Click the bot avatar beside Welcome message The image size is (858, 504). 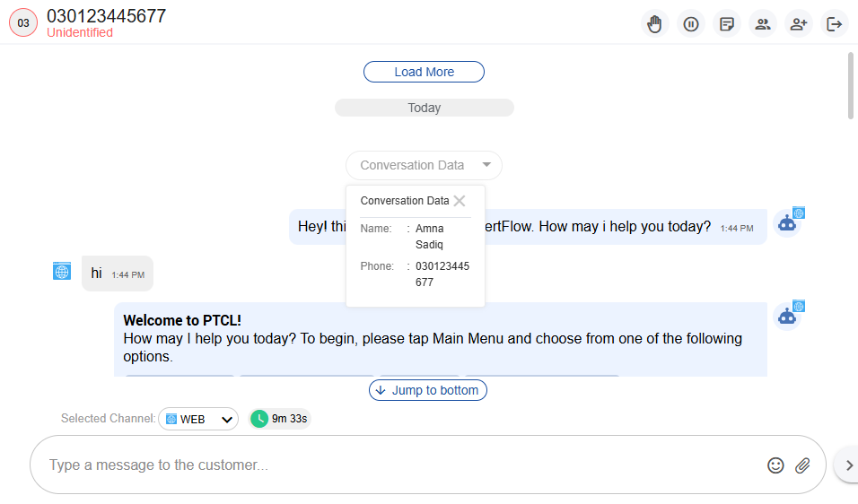[787, 316]
